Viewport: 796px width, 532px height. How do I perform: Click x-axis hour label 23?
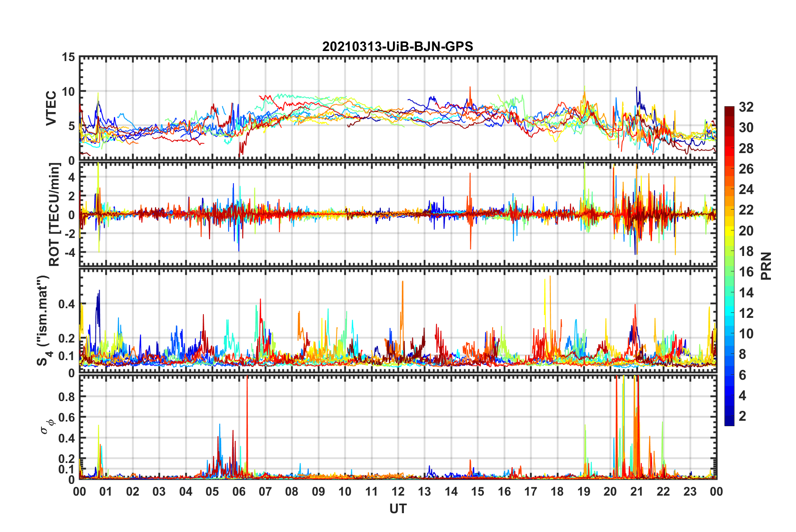point(690,491)
